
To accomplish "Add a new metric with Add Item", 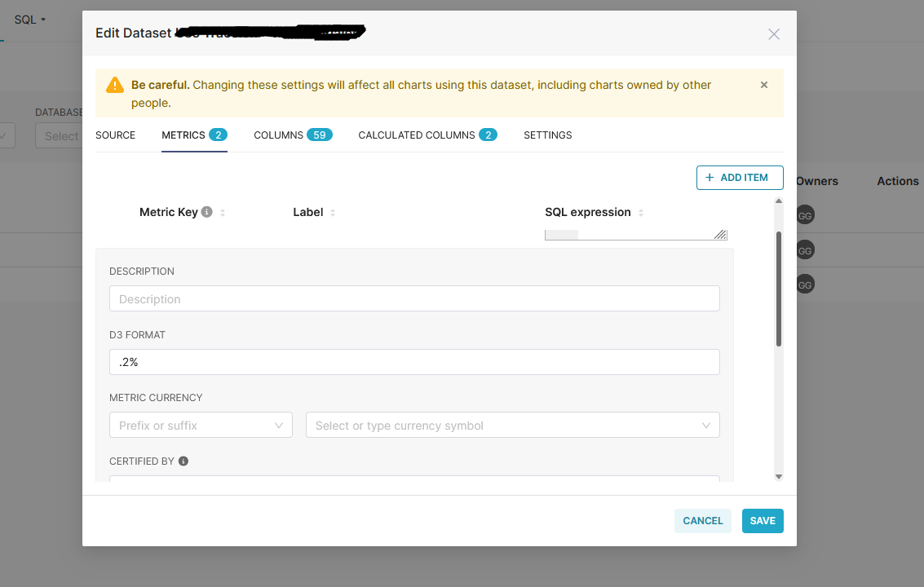I will click(740, 177).
